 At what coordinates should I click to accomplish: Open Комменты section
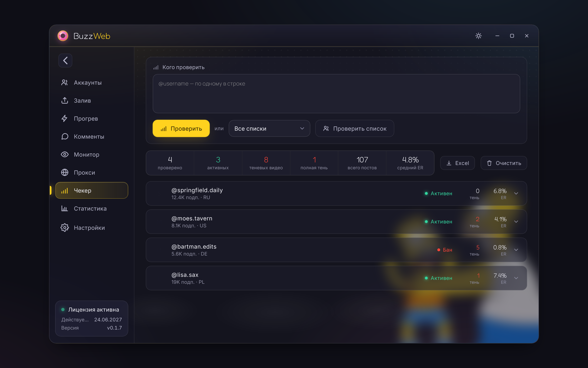pos(92,137)
